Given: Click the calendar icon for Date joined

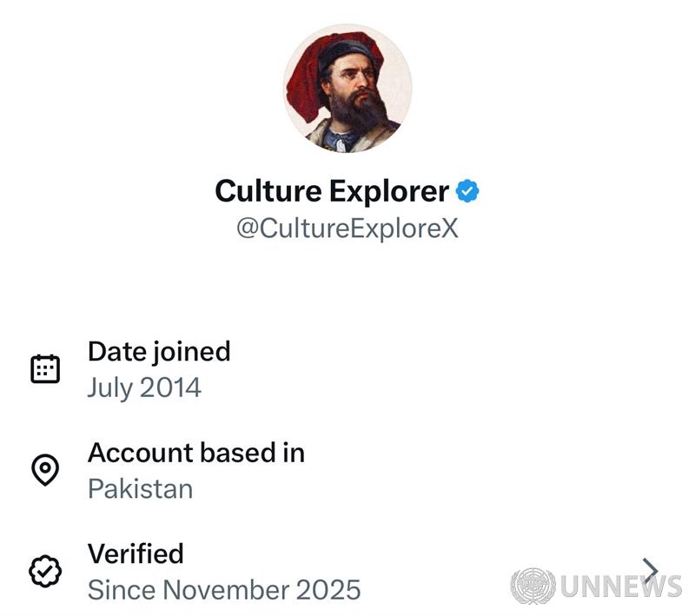Looking at the screenshot, I should coord(45,369).
